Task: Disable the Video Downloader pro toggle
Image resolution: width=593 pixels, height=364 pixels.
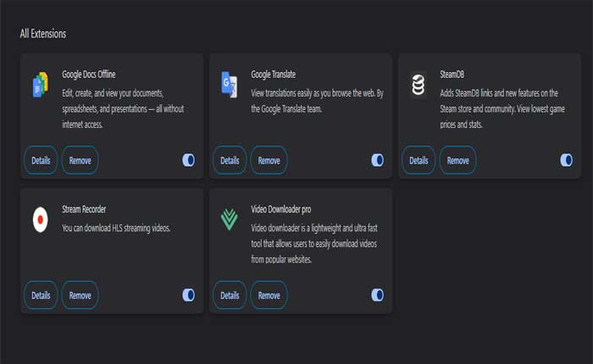Action: tap(378, 295)
